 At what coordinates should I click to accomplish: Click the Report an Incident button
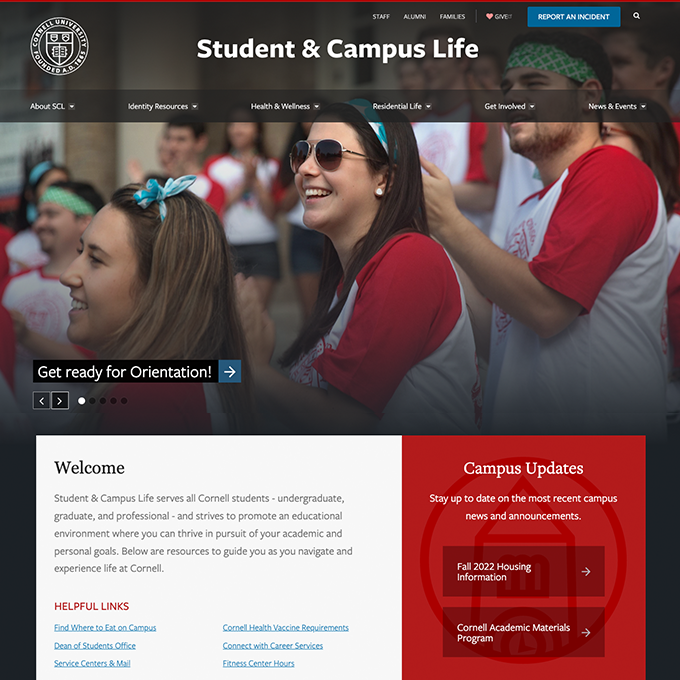(x=574, y=17)
